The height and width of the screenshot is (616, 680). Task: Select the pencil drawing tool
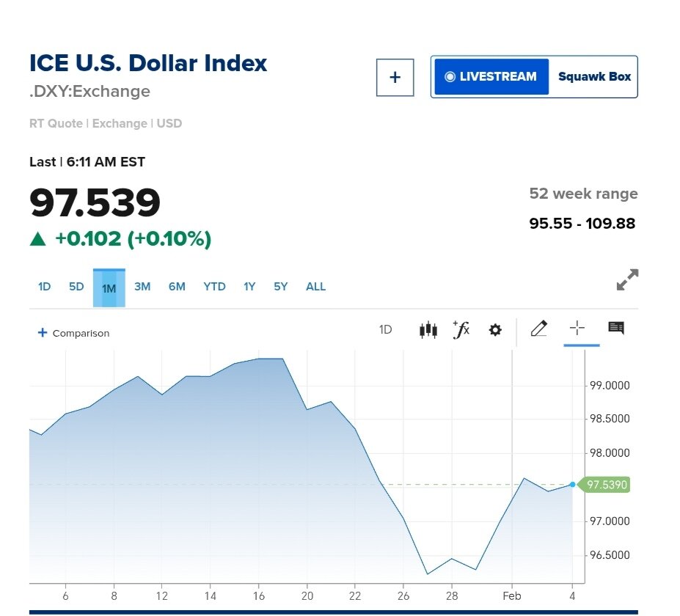click(x=539, y=329)
